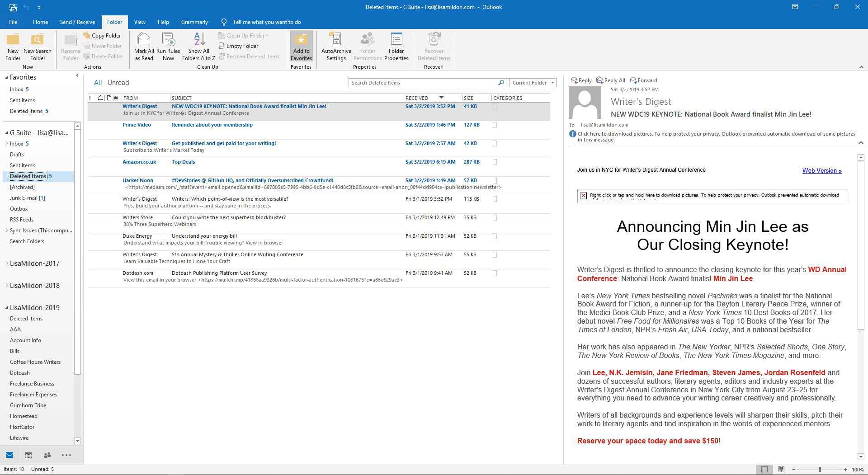Switch to Mail view in navigation bar

9,455
